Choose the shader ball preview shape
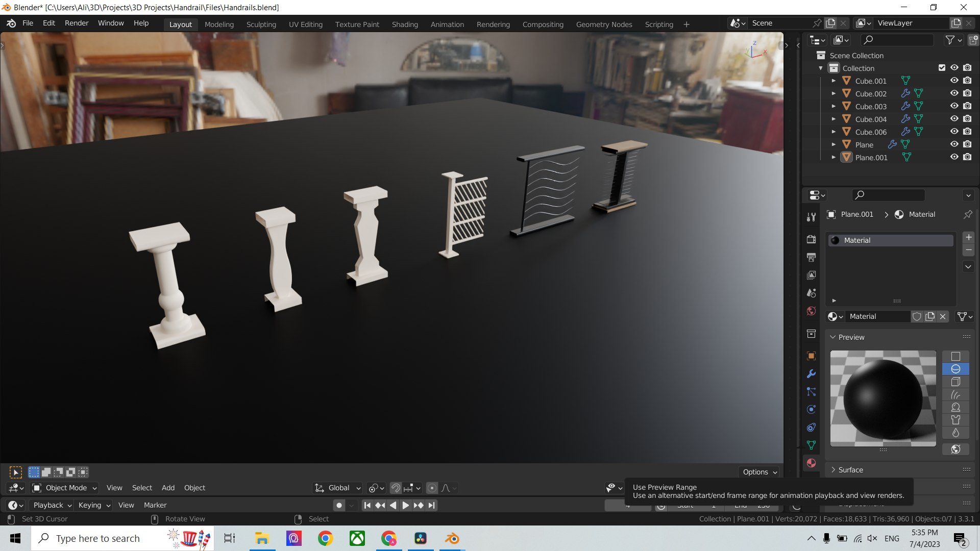This screenshot has height=551, width=980. [956, 407]
